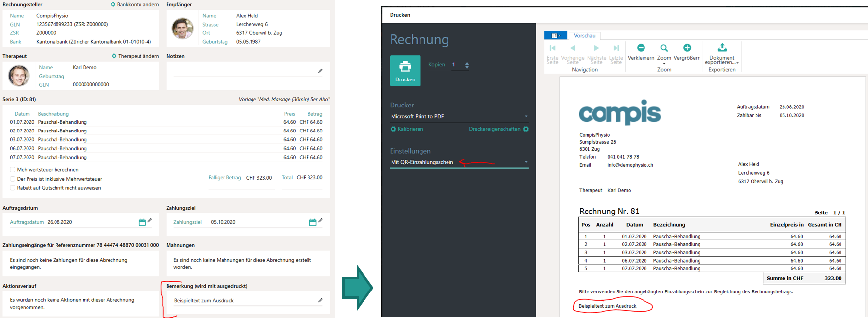The width and height of the screenshot is (868, 318).
Task: Edit the Notizen field pencil icon
Action: [320, 71]
